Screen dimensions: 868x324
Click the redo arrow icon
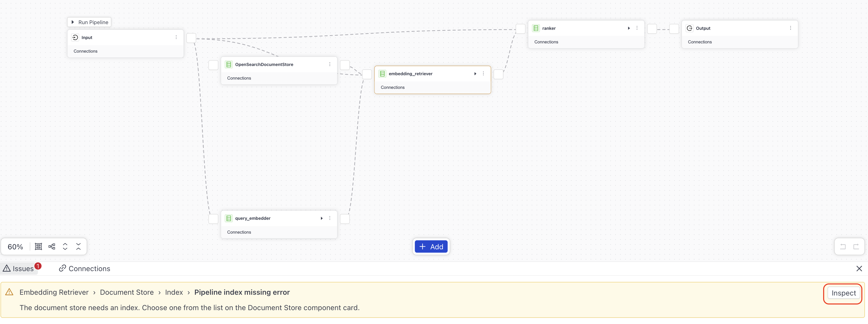(856, 247)
